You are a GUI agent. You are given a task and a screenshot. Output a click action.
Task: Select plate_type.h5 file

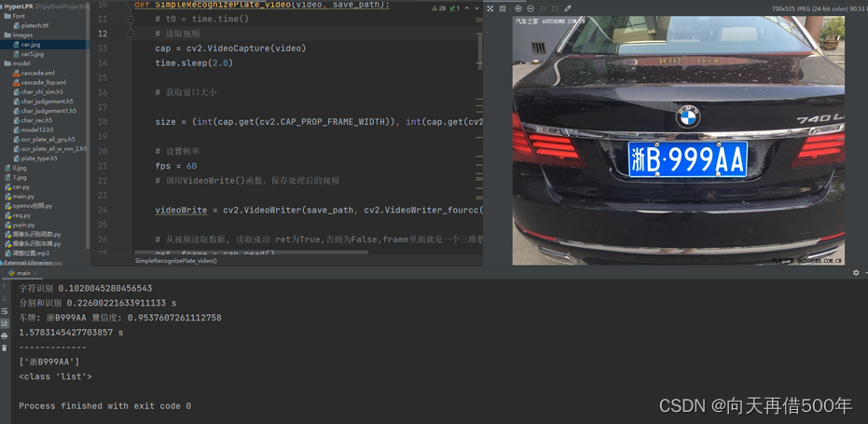coord(35,158)
